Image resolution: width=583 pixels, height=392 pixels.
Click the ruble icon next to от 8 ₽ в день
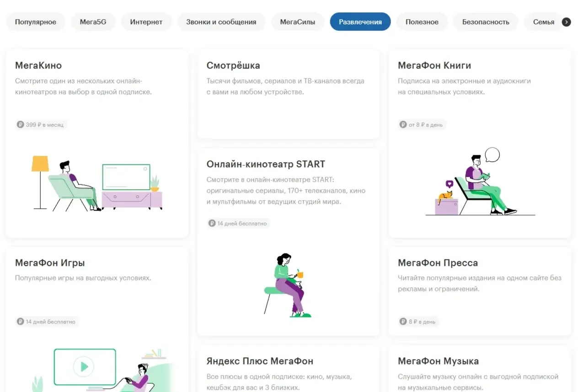click(403, 125)
